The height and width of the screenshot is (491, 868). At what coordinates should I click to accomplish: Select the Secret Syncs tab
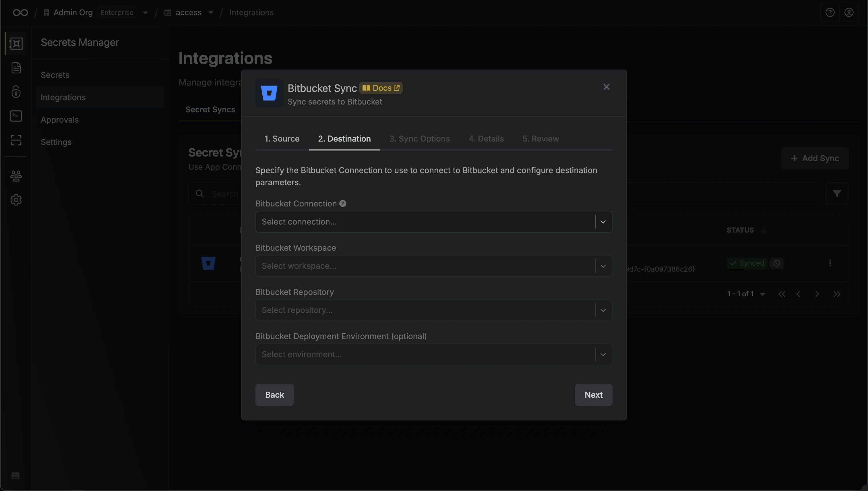[x=210, y=110]
